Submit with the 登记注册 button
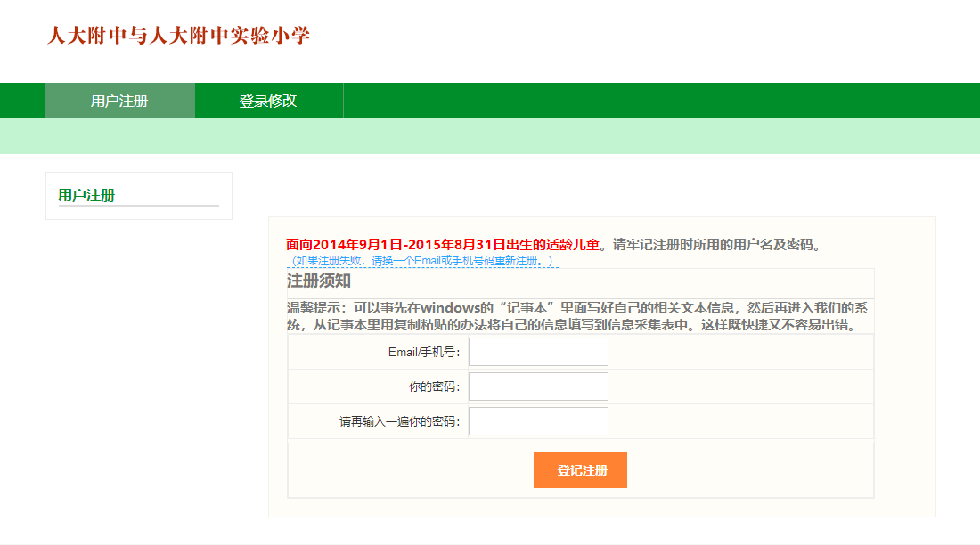980x545 pixels. coord(580,470)
